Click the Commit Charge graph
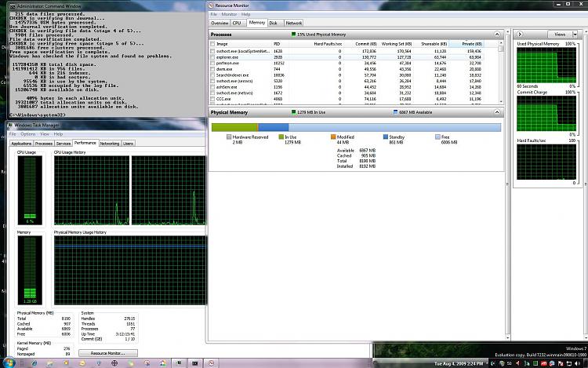Screen dimensions: 588x368 546,113
